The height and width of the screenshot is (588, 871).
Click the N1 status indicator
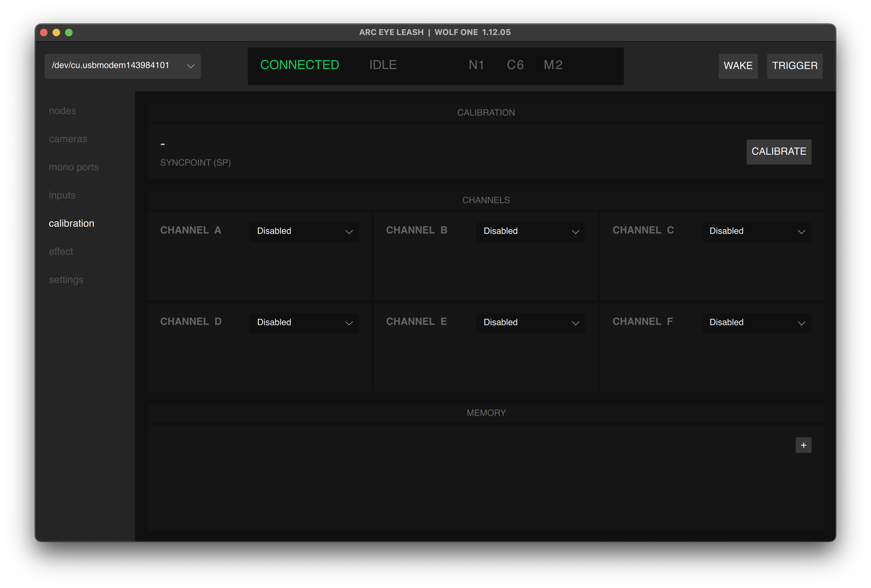(x=476, y=65)
